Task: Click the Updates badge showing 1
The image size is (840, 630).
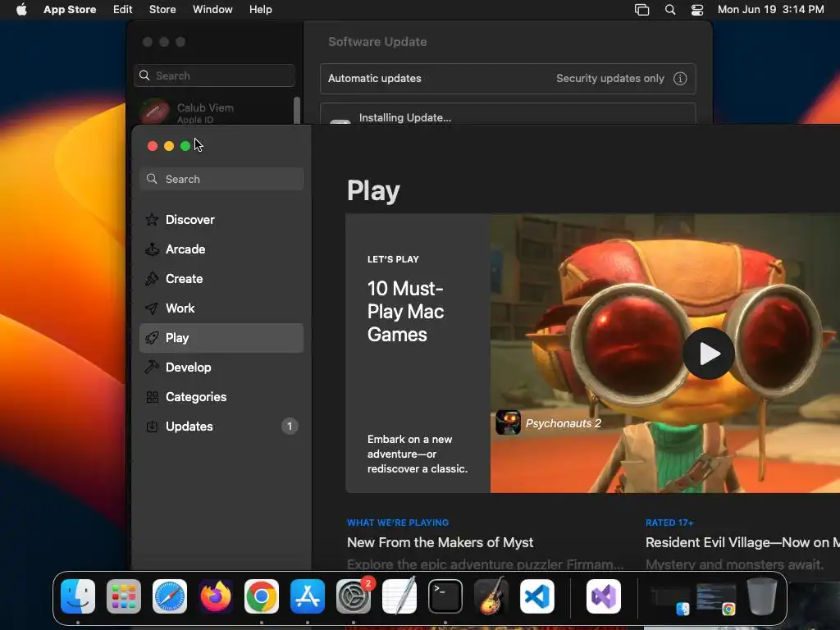Action: click(x=290, y=427)
